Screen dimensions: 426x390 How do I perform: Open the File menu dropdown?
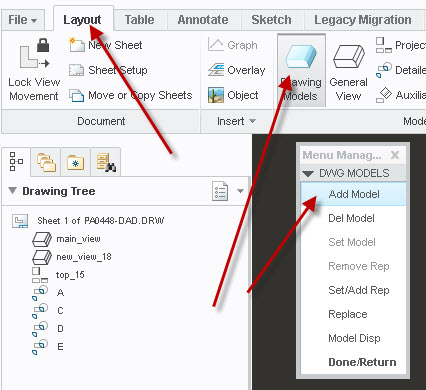point(22,20)
